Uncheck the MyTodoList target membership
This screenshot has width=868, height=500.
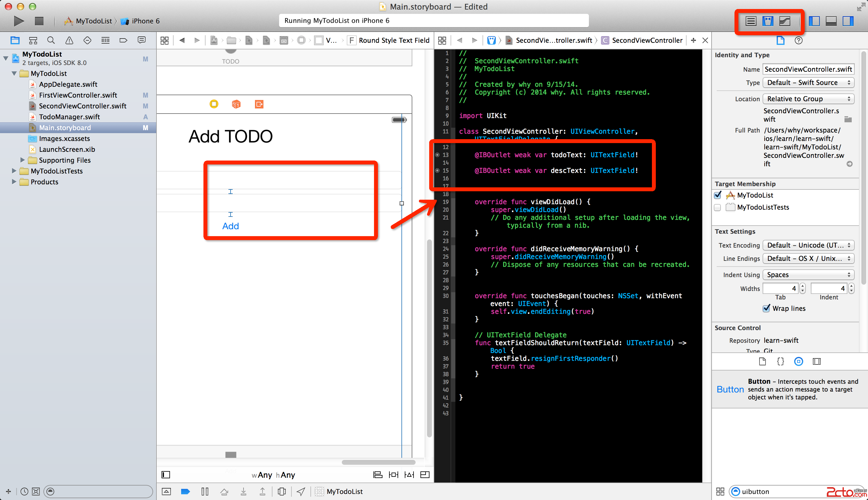coord(718,195)
